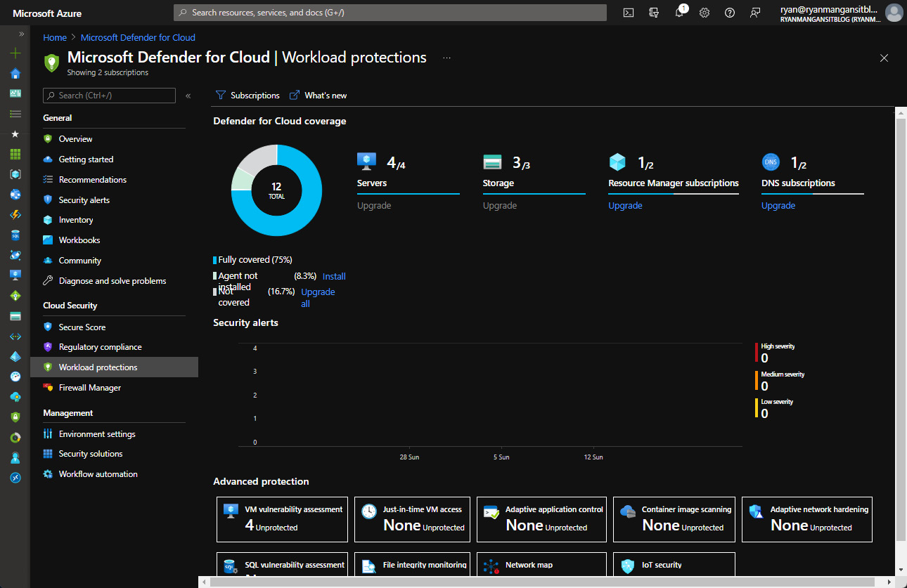Click the user account avatar
This screenshot has width=907, height=588.
(894, 13)
